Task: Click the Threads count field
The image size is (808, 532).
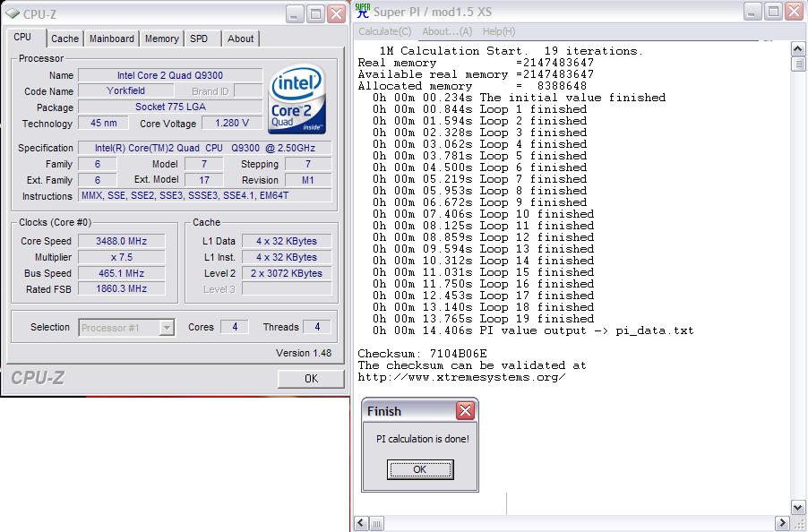Action: (317, 327)
